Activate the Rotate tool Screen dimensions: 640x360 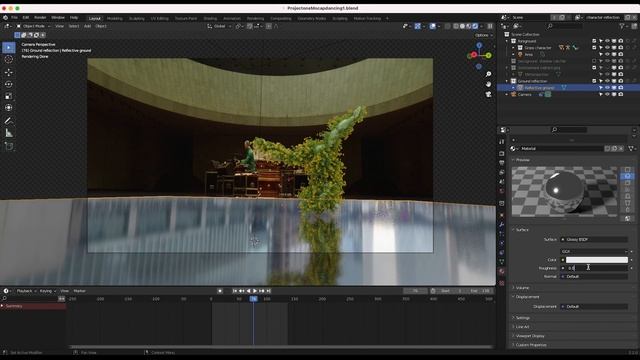pyautogui.click(x=9, y=84)
